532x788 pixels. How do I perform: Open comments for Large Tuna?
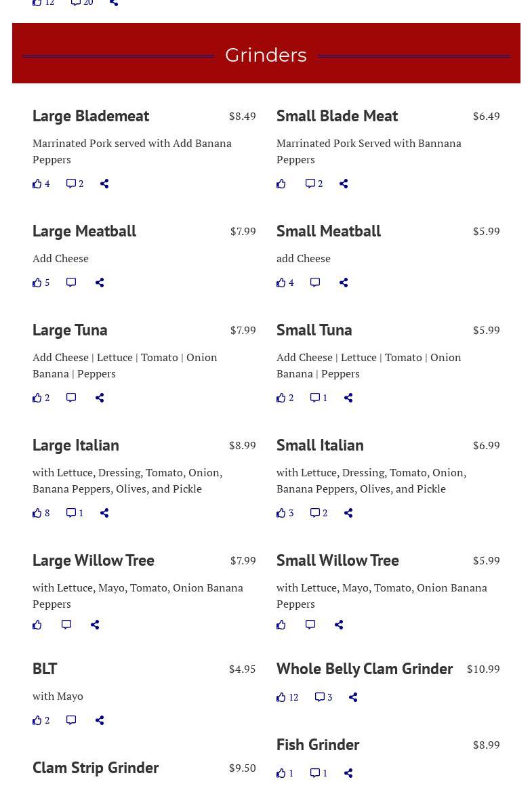(71, 398)
